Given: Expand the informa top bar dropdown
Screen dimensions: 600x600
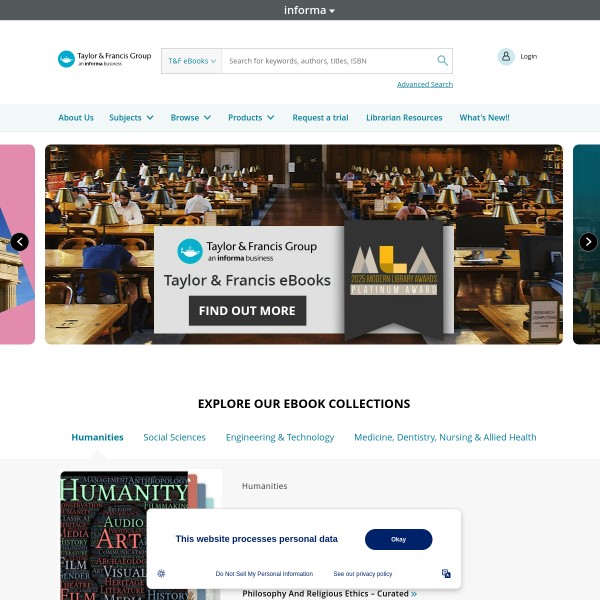Looking at the screenshot, I should [309, 10].
